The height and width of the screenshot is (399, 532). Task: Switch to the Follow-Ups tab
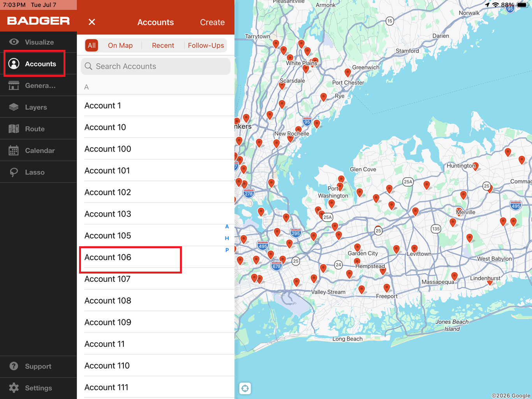tap(206, 45)
